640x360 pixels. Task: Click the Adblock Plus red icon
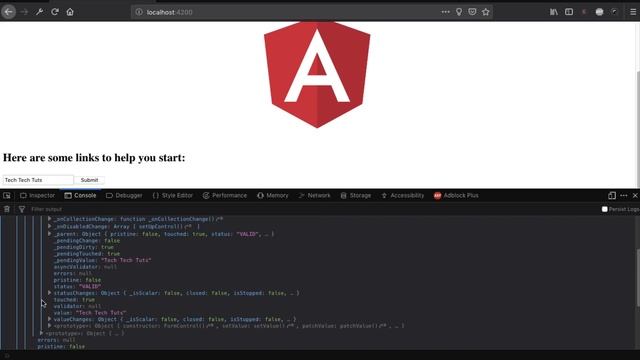(x=437, y=196)
